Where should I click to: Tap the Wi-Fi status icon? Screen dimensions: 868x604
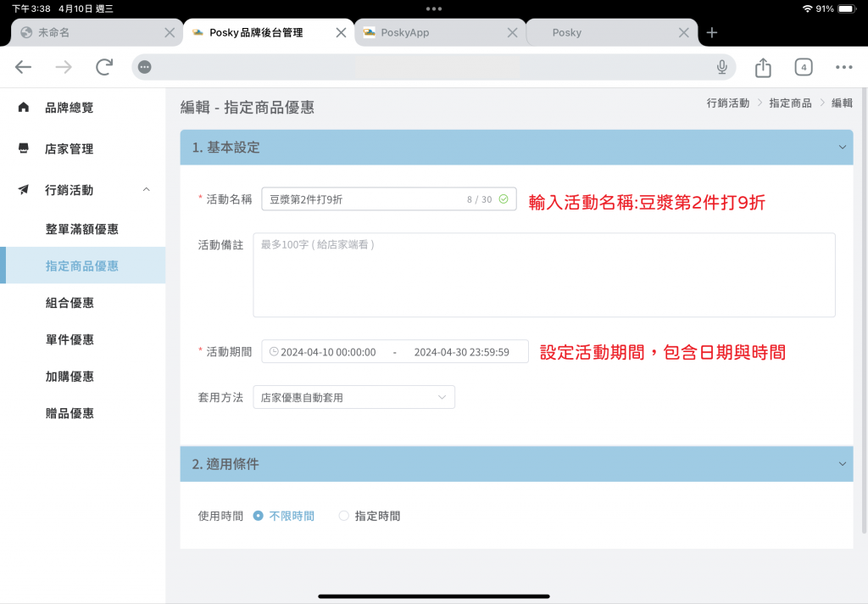click(807, 8)
